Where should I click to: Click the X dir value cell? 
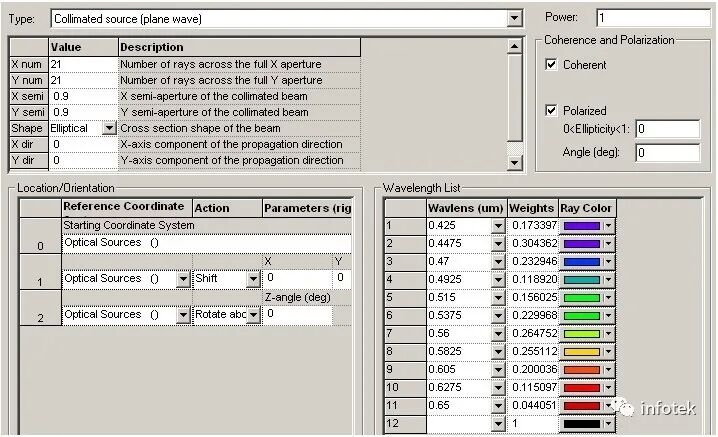pos(83,144)
